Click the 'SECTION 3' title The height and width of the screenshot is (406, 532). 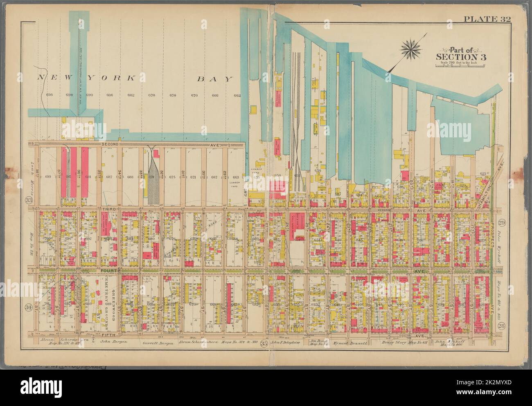(461, 57)
